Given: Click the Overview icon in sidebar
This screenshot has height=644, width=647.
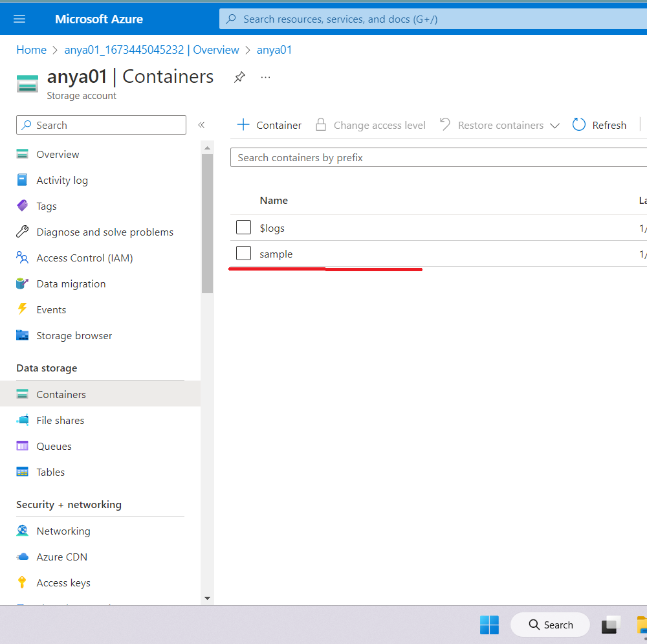Looking at the screenshot, I should tap(22, 154).
